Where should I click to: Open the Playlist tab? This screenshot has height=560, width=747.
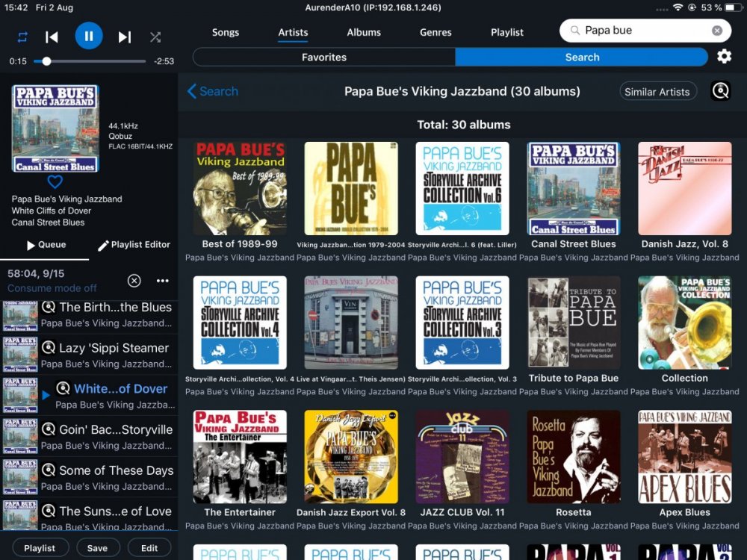[x=507, y=32]
